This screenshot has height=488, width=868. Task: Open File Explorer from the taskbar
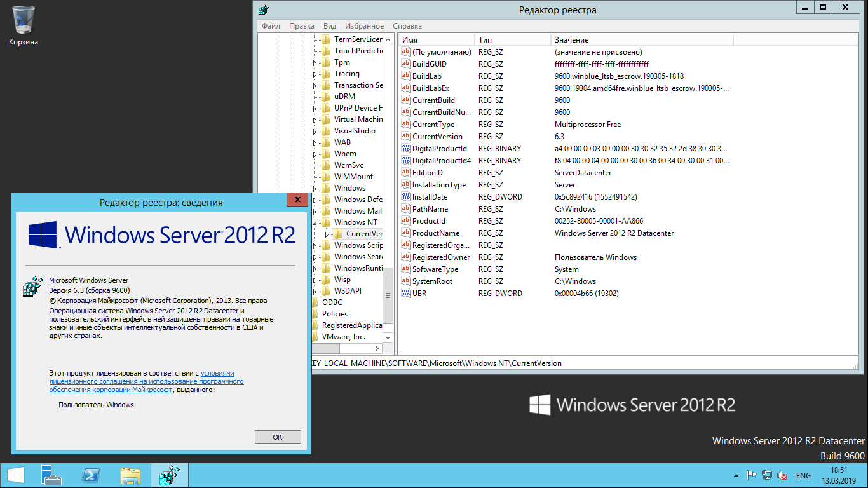pos(130,475)
